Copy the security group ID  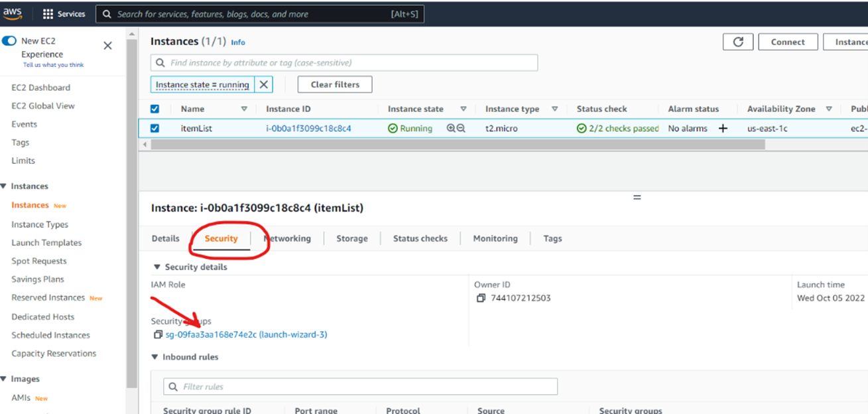158,335
